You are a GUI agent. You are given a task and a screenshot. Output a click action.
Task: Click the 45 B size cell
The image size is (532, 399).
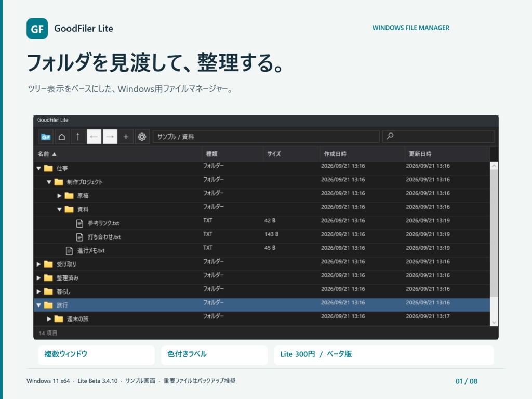[x=270, y=248]
